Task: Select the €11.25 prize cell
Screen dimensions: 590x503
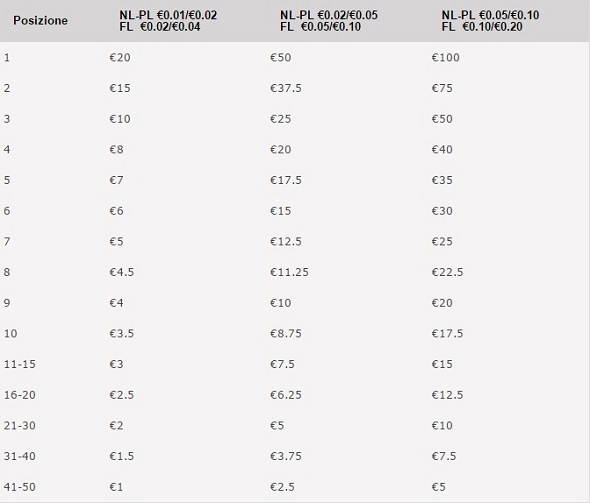Action: [x=289, y=272]
